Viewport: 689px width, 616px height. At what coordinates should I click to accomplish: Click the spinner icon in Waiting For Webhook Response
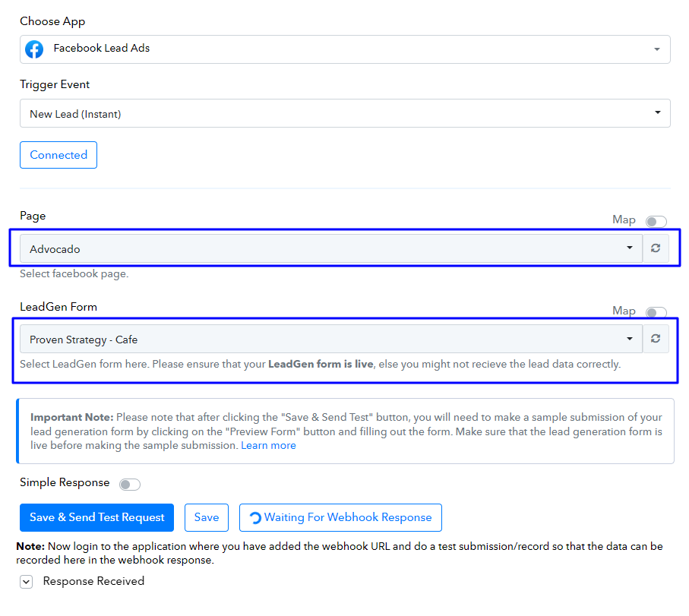pos(255,518)
